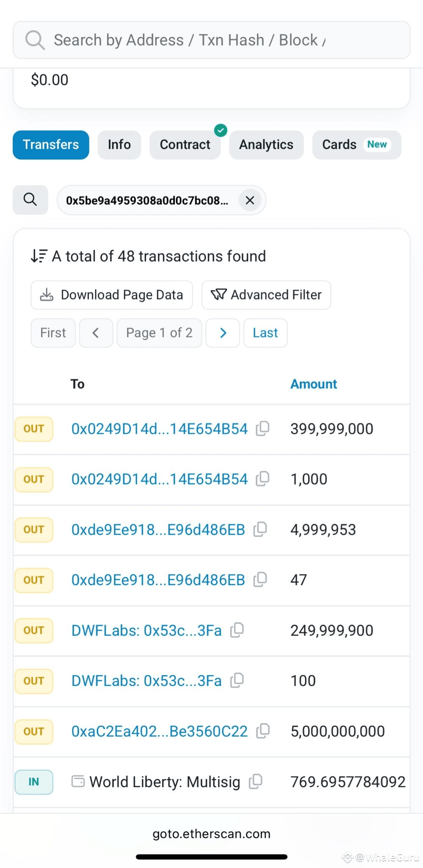
Task: Select the amount 5,000,000,000
Action: (x=337, y=732)
